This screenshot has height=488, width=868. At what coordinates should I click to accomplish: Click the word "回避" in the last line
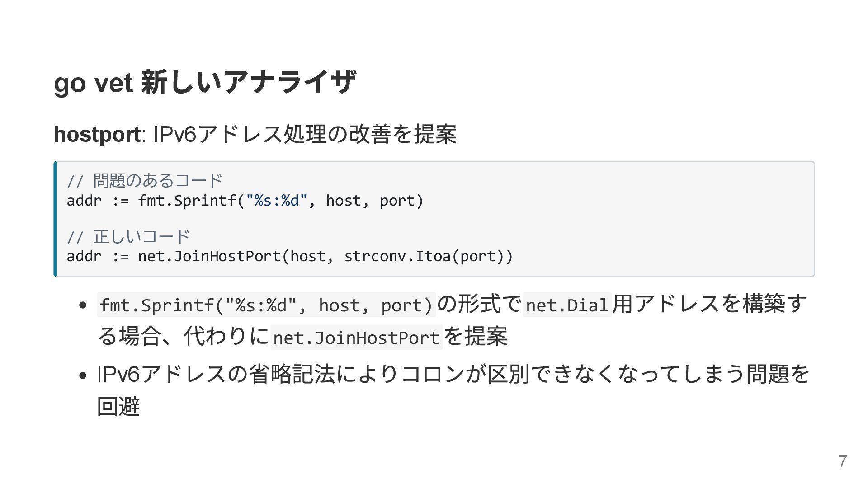pos(118,406)
